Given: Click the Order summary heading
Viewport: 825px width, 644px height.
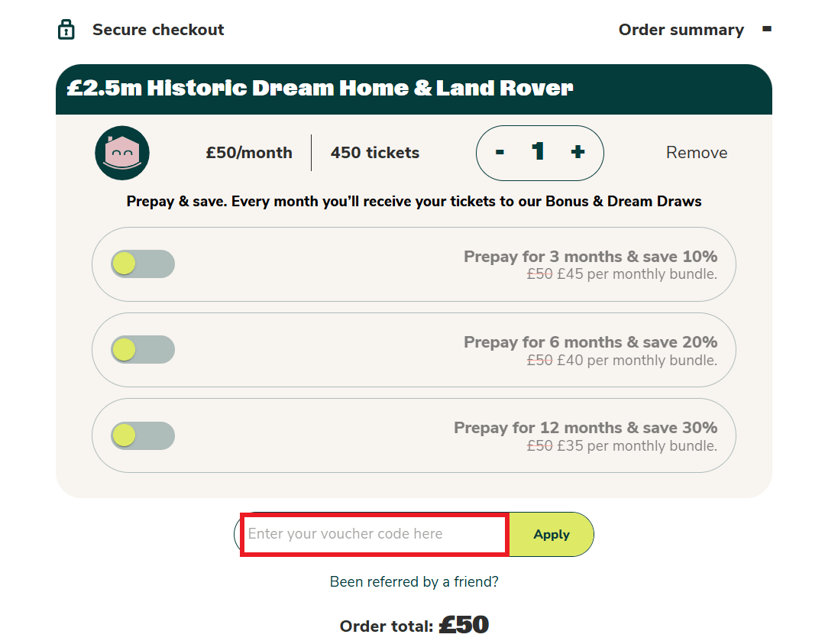Looking at the screenshot, I should click(681, 30).
